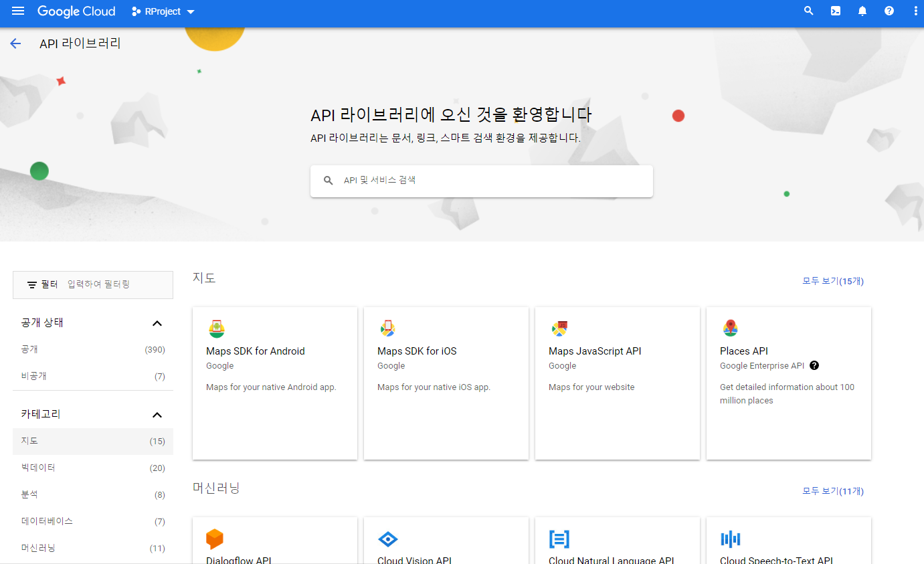Viewport: 924px width, 564px height.
Task: Open the Maps SDK for Android card title
Action: click(256, 351)
